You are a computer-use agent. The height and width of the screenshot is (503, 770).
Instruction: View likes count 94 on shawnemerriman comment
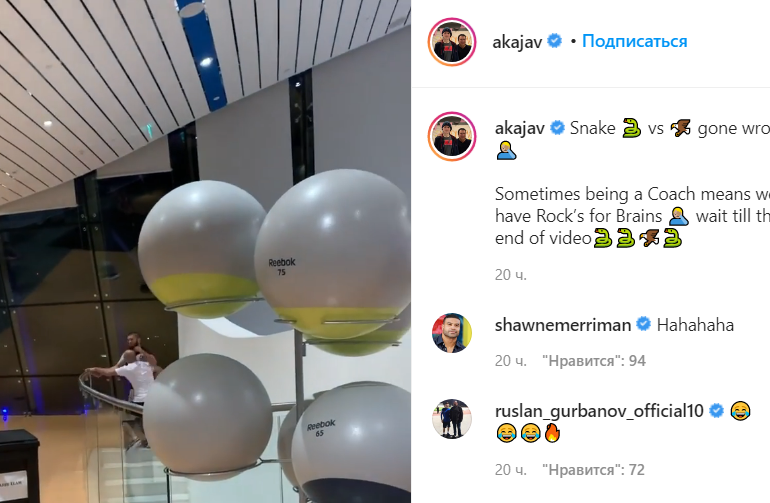pyautogui.click(x=594, y=361)
